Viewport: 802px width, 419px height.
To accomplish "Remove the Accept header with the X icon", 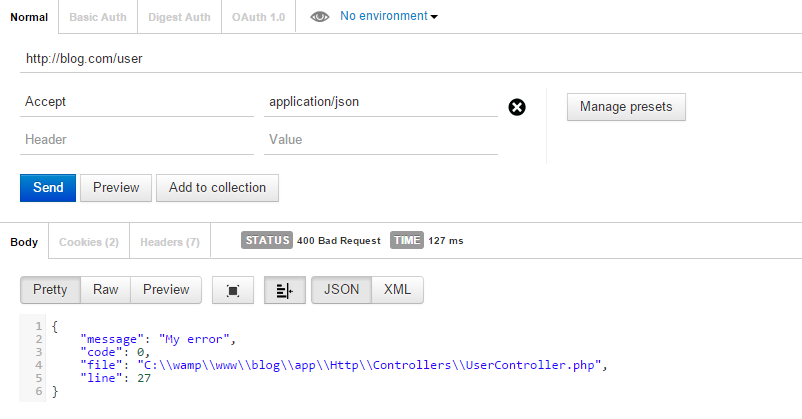I will point(517,107).
